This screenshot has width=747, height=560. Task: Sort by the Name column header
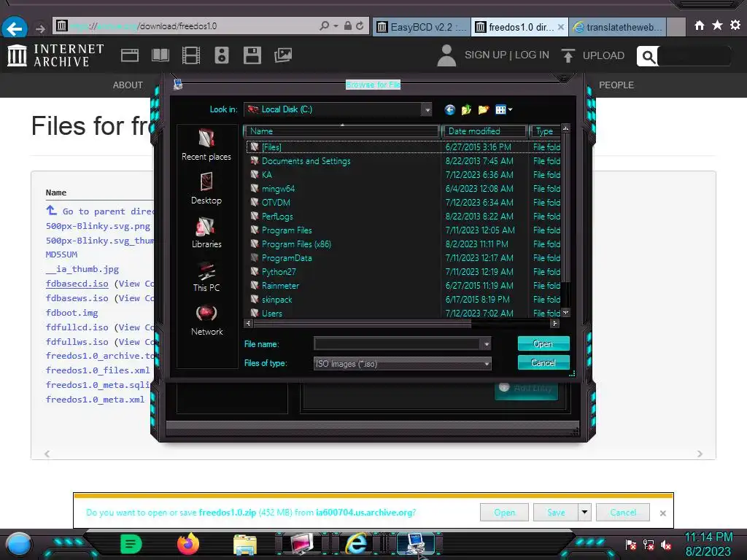point(341,131)
